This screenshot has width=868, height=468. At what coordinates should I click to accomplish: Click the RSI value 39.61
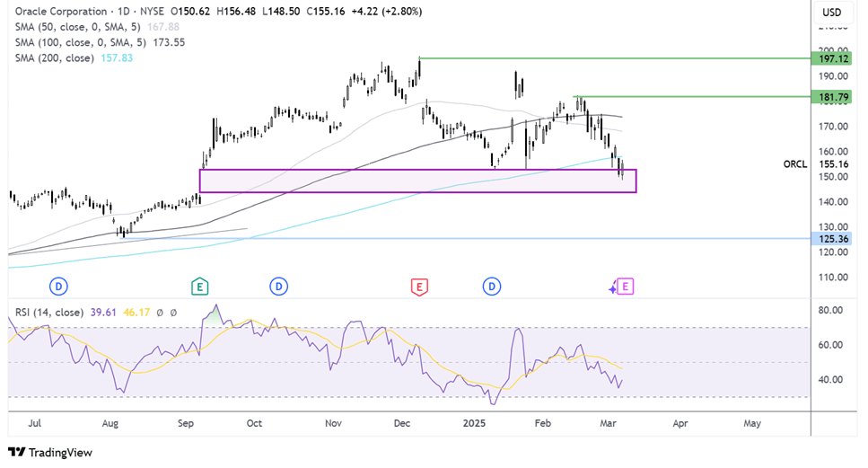[x=103, y=313]
